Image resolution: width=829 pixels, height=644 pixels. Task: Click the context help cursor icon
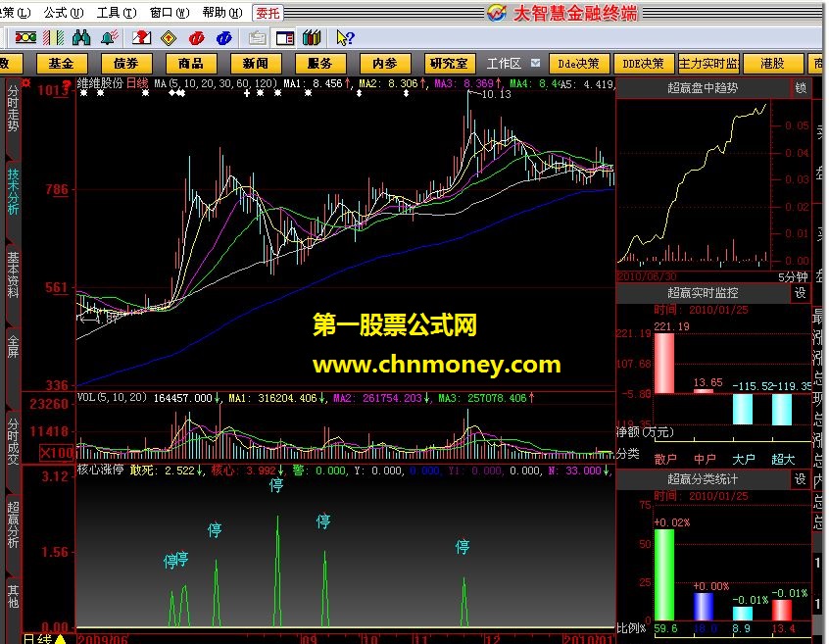[x=345, y=38]
